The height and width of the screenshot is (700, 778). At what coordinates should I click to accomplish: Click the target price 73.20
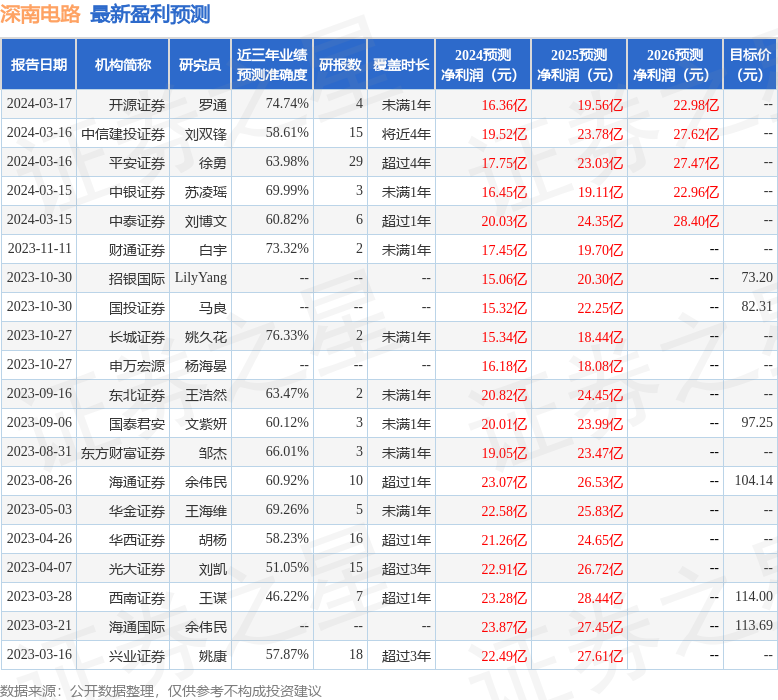757,277
